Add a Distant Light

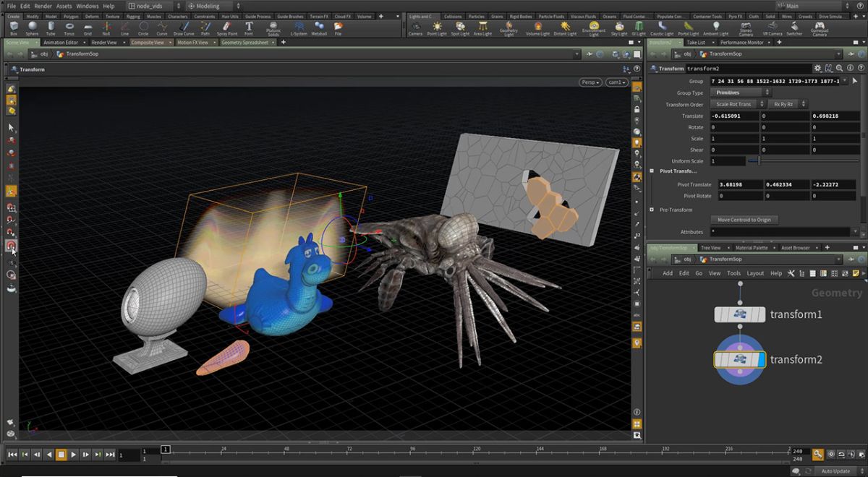tap(565, 29)
